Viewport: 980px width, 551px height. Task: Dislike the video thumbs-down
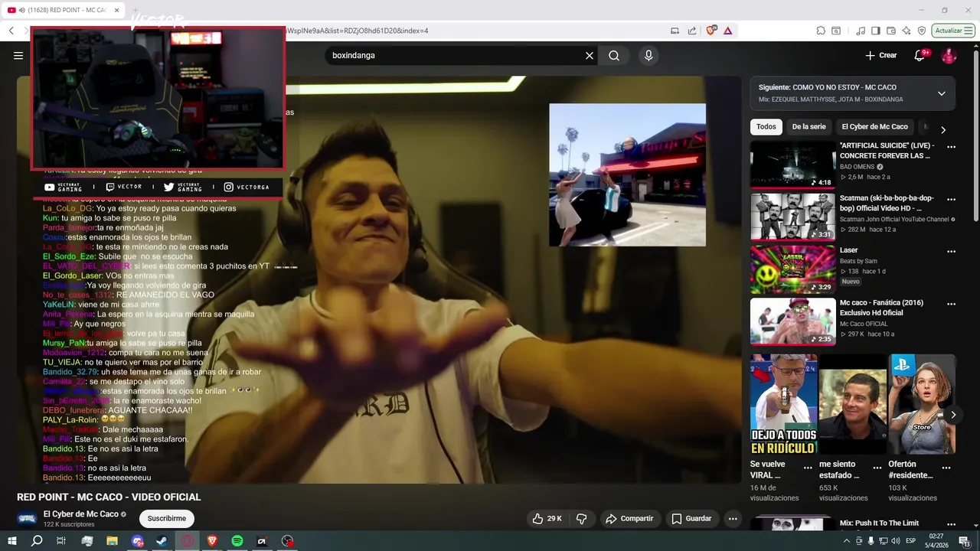(x=581, y=519)
